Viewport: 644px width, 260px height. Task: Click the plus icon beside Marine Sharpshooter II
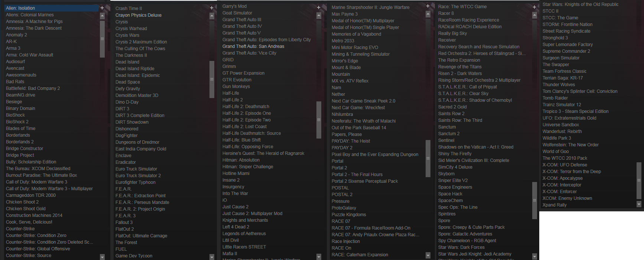[428, 6]
